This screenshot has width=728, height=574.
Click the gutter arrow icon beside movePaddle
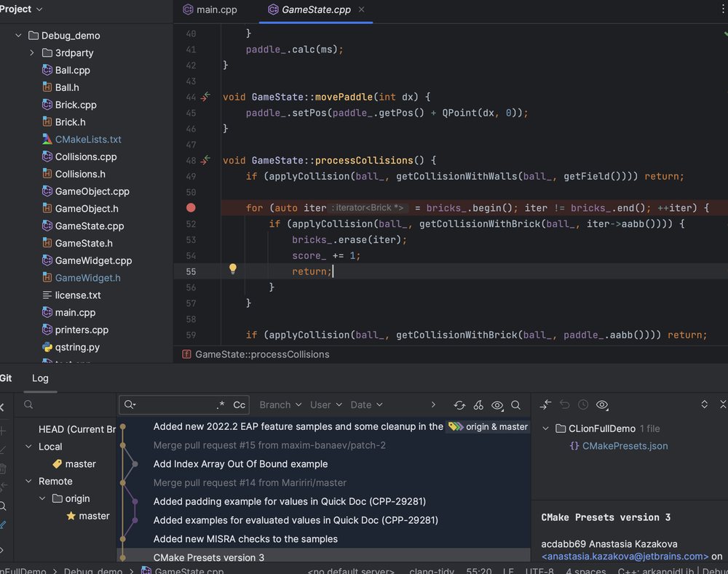(x=205, y=97)
